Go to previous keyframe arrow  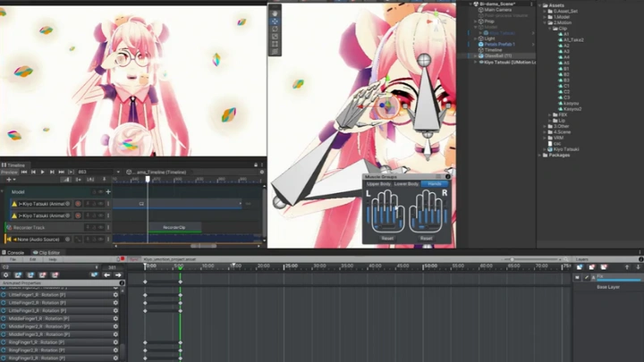point(106,275)
